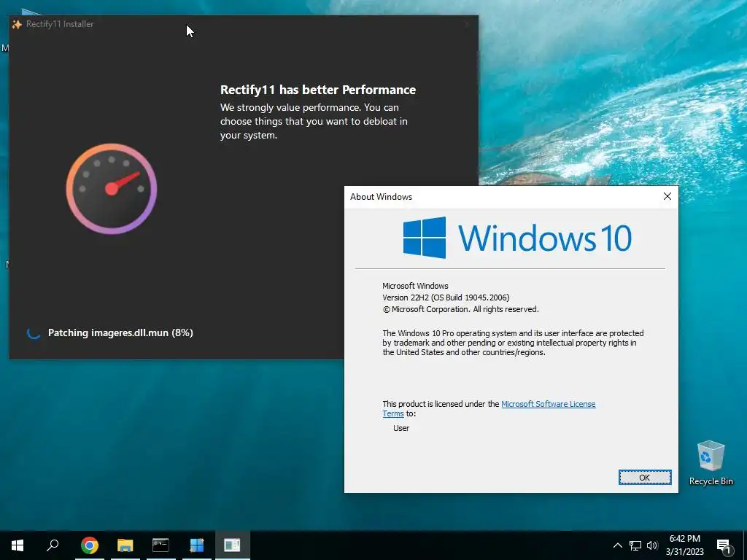Select the About Windows taskbar button
This screenshot has width=747, height=560.
point(233,545)
